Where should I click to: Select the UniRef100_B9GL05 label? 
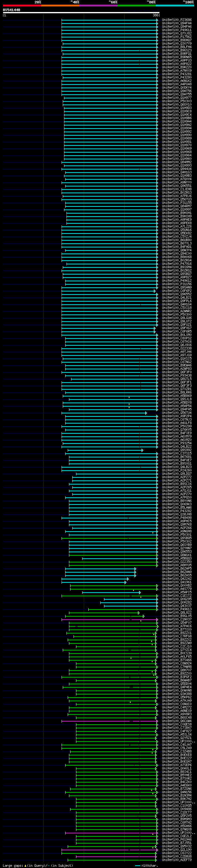tap(177, 616)
